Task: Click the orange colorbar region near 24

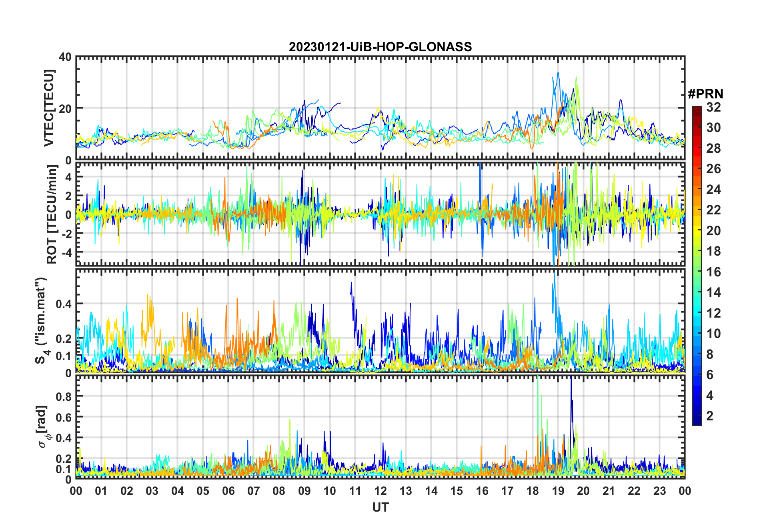Action: point(697,190)
